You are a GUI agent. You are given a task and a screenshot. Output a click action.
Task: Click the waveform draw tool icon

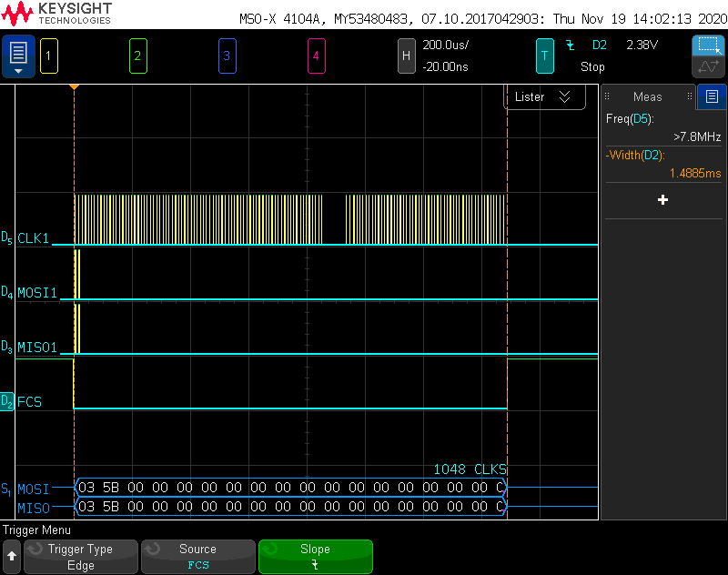tap(708, 66)
